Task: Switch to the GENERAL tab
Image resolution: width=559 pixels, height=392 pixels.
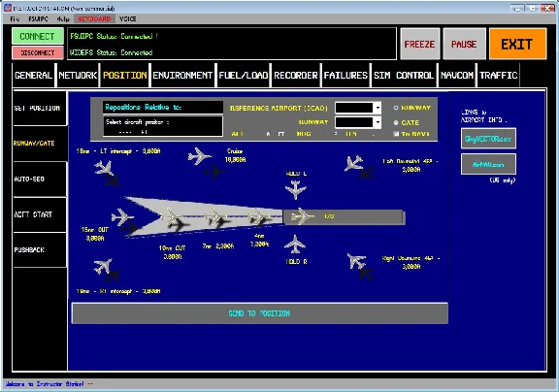Action: click(x=34, y=75)
